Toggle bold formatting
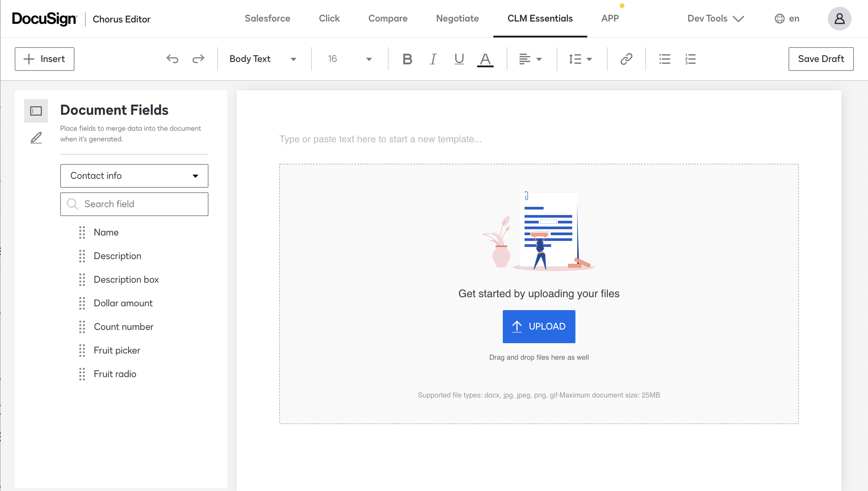The height and width of the screenshot is (491, 868). [407, 59]
